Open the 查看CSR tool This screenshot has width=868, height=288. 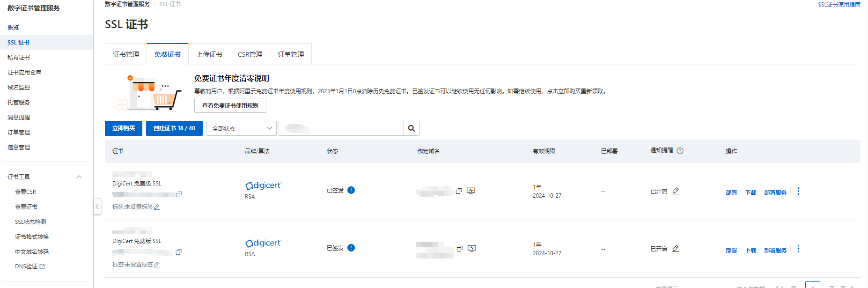click(26, 192)
